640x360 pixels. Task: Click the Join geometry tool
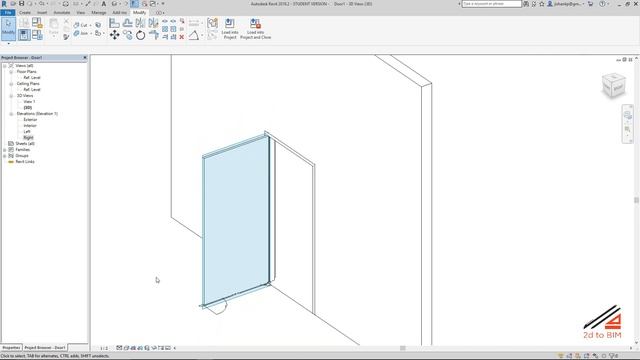tap(80, 33)
